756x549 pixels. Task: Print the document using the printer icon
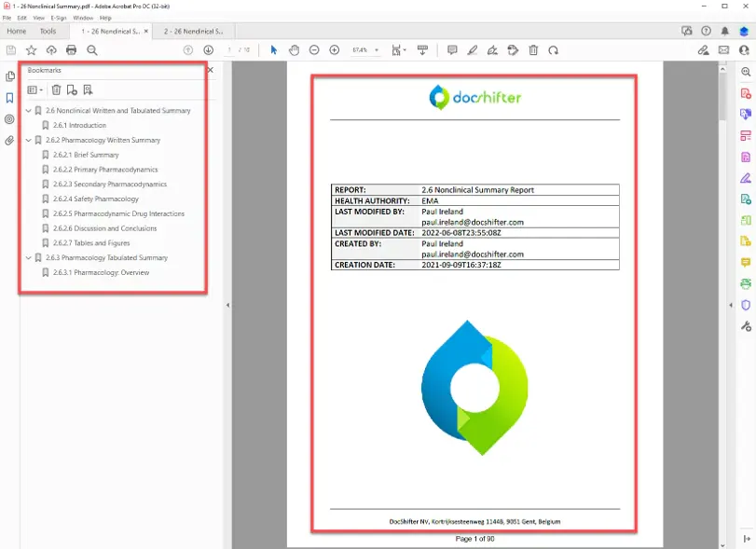click(x=72, y=50)
